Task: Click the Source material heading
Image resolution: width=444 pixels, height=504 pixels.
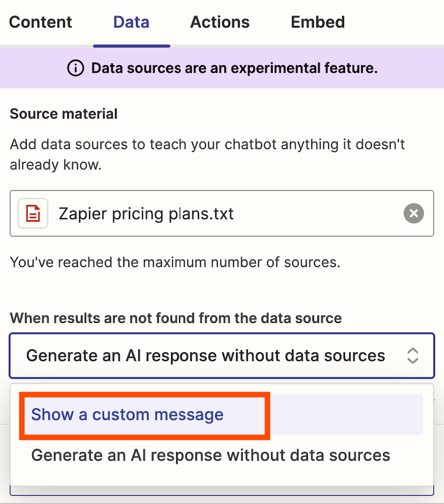Action: click(63, 114)
